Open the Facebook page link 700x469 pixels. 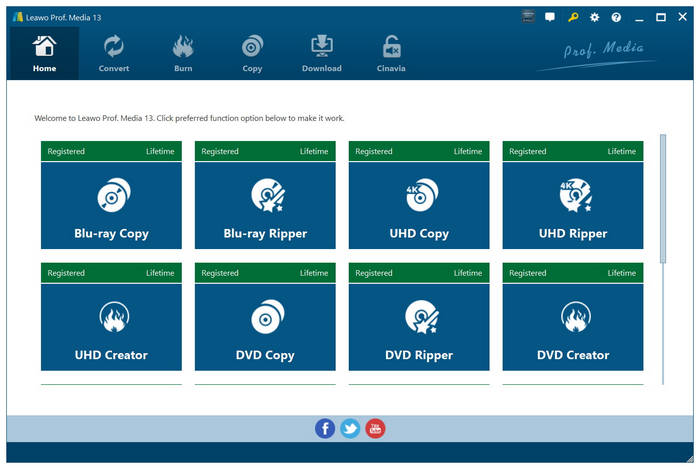tap(325, 428)
